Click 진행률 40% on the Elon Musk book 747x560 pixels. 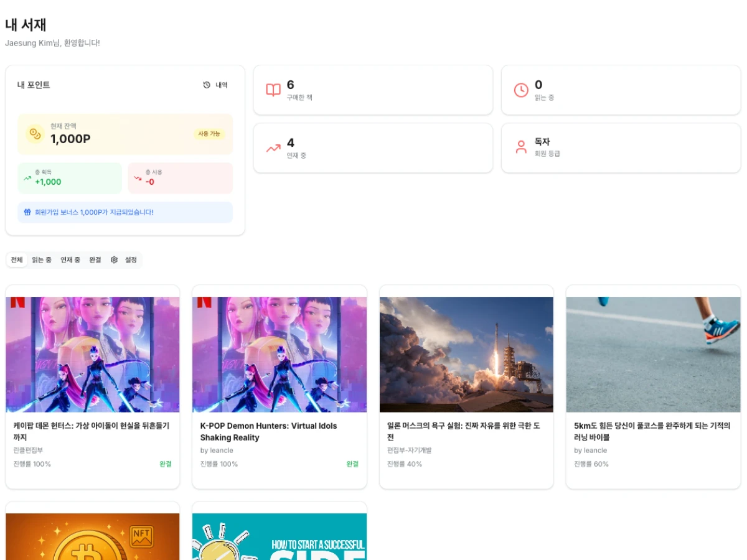(405, 464)
